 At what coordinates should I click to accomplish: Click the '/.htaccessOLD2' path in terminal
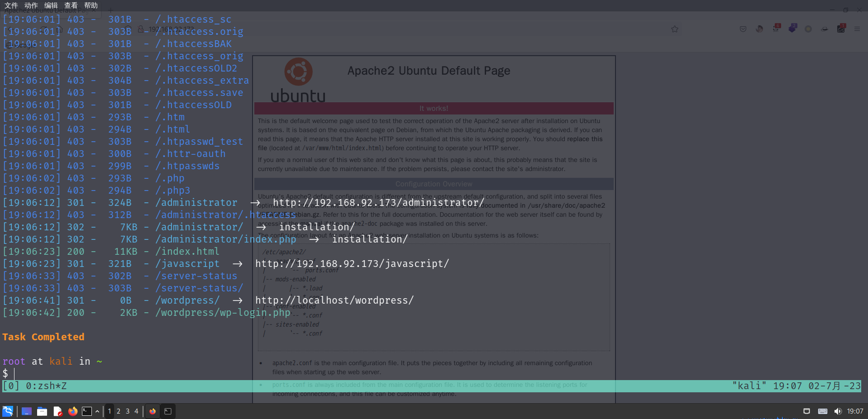coord(196,68)
